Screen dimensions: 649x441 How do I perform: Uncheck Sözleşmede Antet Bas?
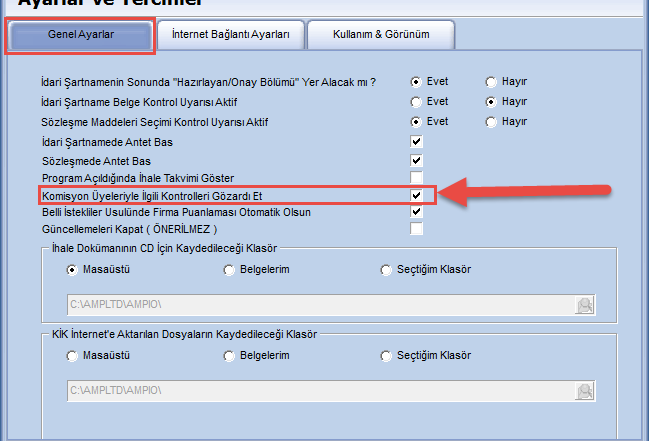pos(416,160)
